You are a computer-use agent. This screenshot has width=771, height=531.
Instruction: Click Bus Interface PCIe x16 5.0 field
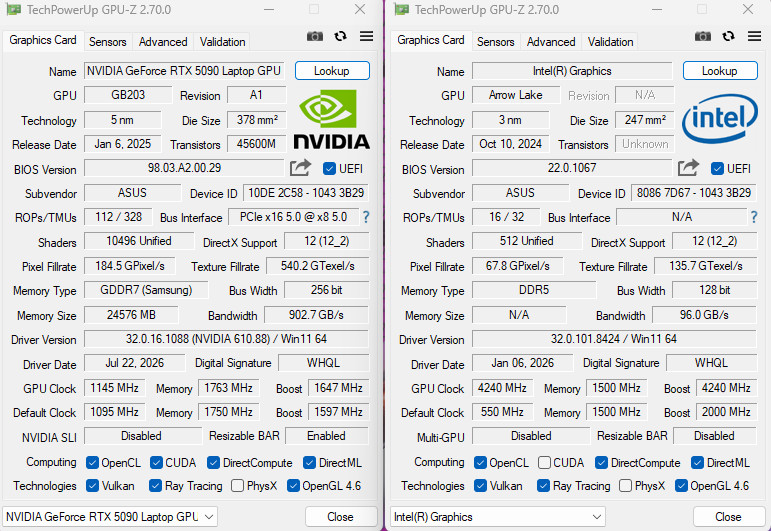coord(294,217)
